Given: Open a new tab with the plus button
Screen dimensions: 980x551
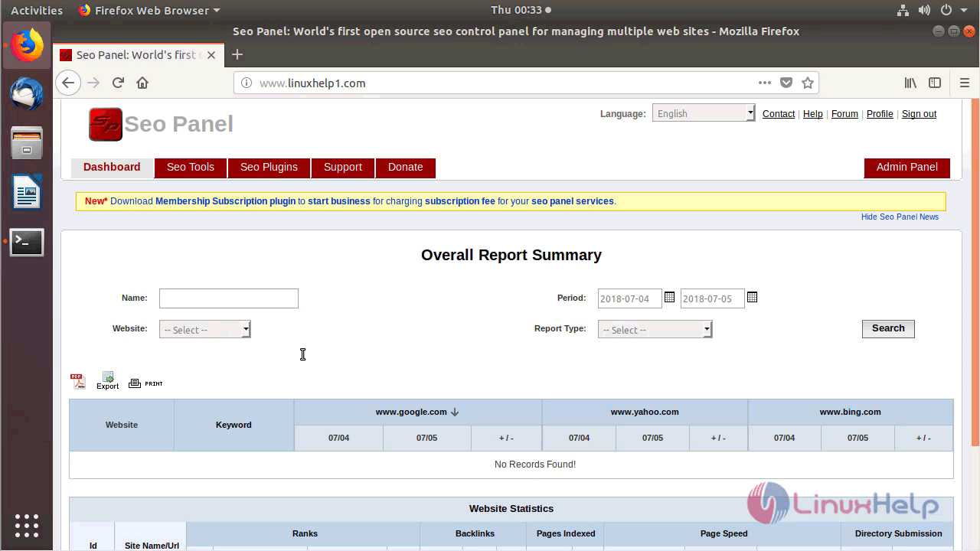Looking at the screenshot, I should 237,54.
